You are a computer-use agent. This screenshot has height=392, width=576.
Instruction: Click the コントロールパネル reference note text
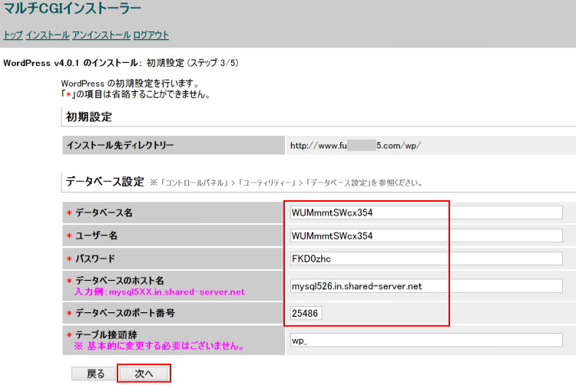tap(286, 183)
